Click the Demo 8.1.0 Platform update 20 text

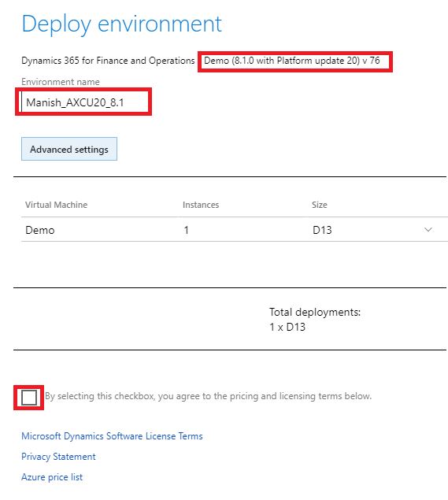tap(292, 61)
